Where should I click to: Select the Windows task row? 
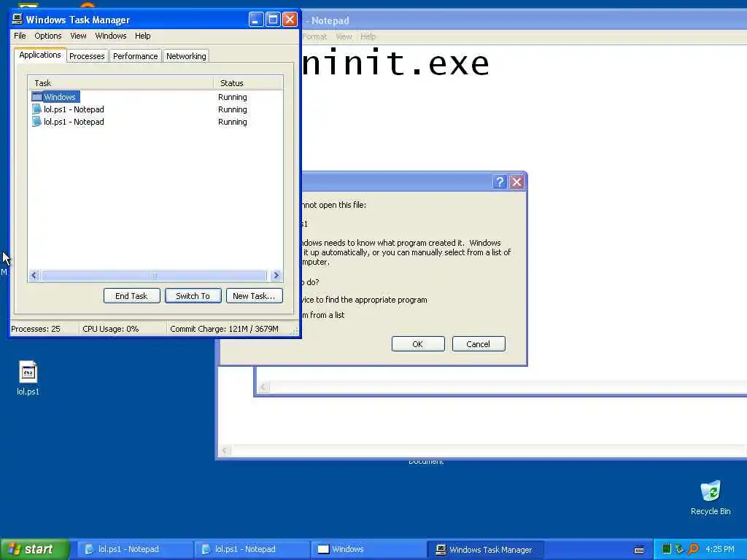(155, 97)
